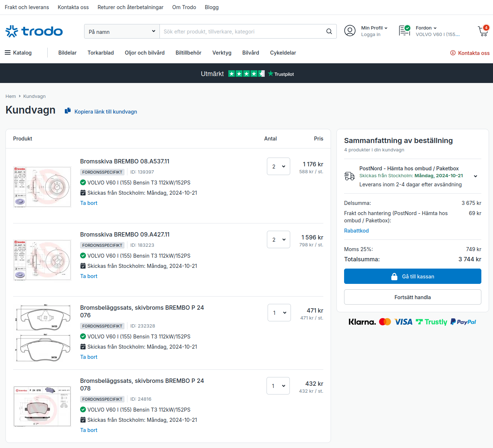Open product title Bromsbeläggssats BREMBO P 24 076
The image size is (493, 448).
pyautogui.click(x=142, y=311)
